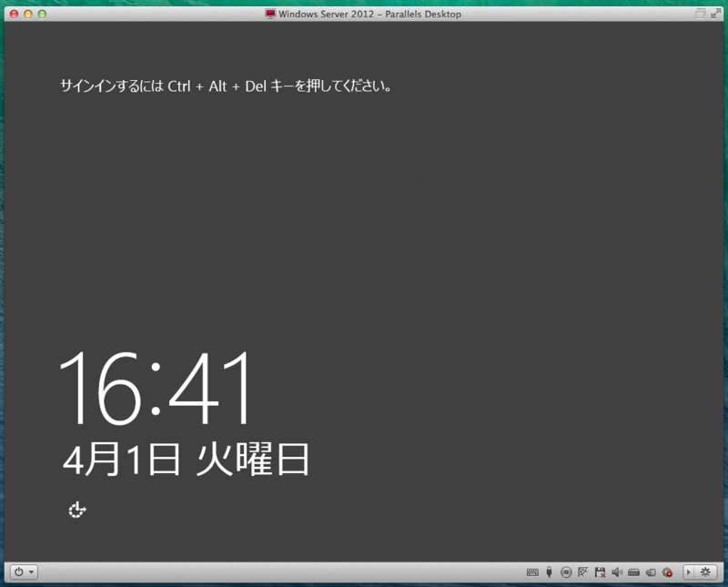
Task: Click the sound speaker icon
Action: [617, 572]
